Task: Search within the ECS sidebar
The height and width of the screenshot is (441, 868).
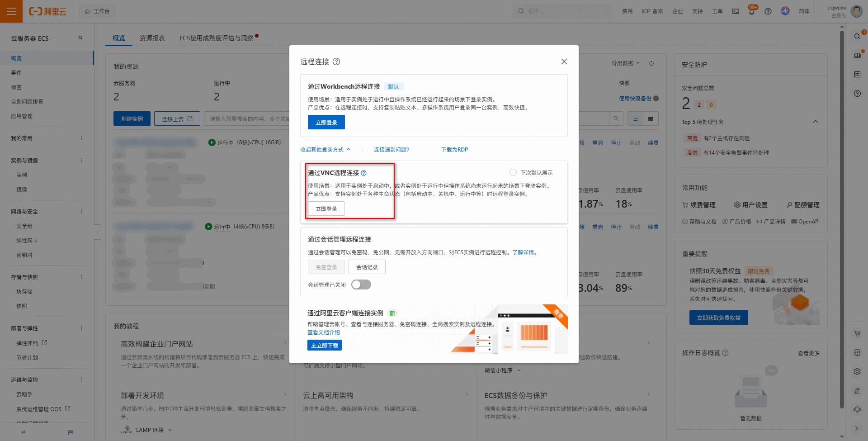Action: tap(80, 38)
